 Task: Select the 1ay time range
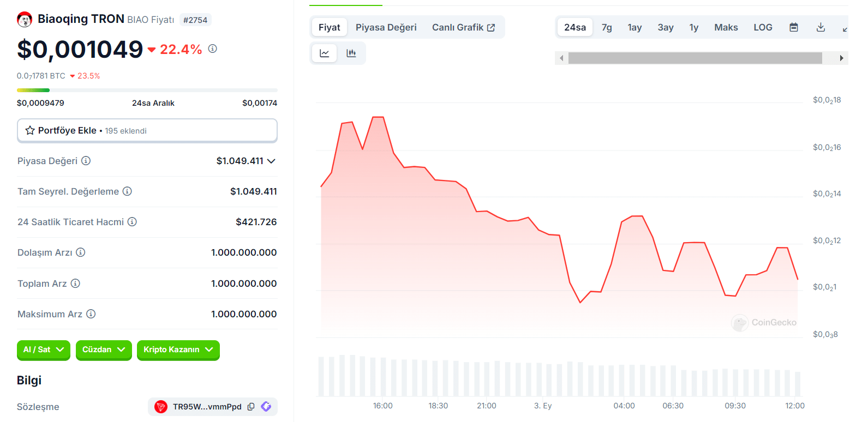pyautogui.click(x=634, y=27)
